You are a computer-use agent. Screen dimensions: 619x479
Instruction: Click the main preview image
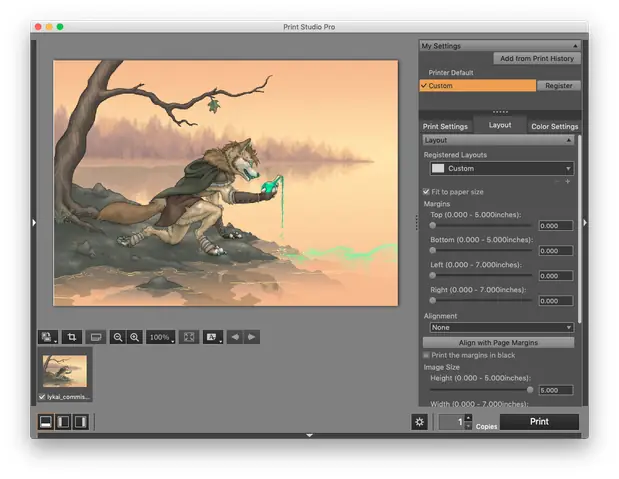tap(226, 183)
